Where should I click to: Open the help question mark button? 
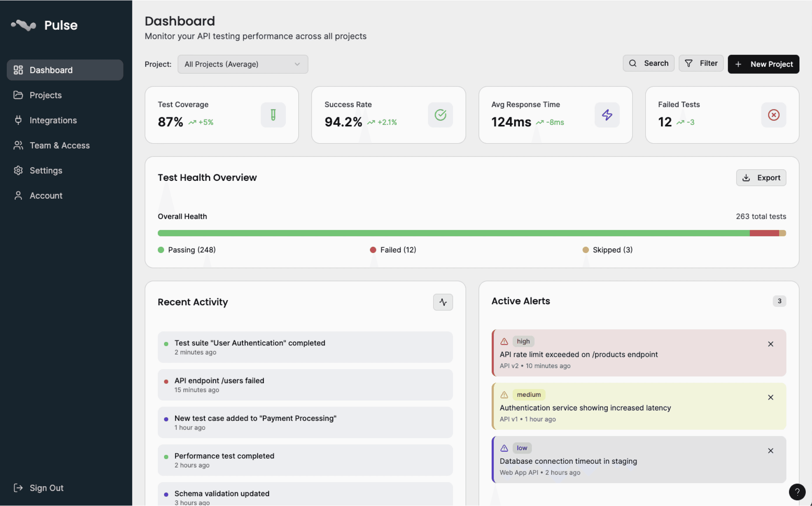click(x=797, y=492)
